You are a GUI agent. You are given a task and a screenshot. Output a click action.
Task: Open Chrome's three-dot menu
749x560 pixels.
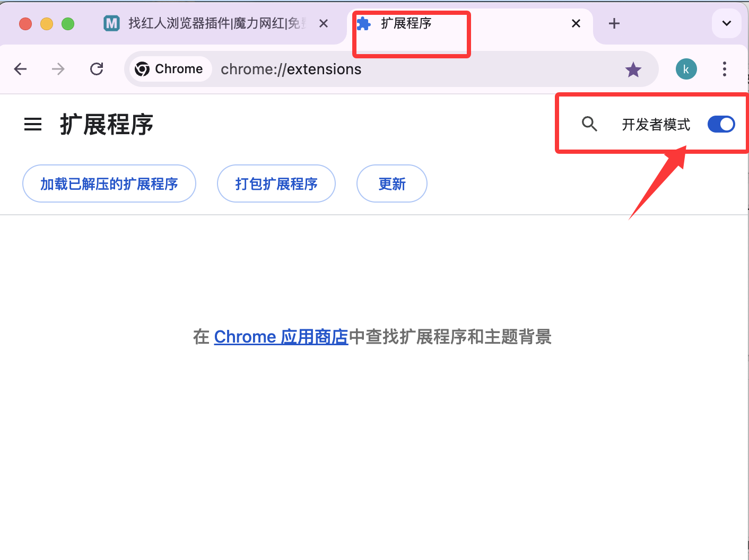click(x=724, y=69)
